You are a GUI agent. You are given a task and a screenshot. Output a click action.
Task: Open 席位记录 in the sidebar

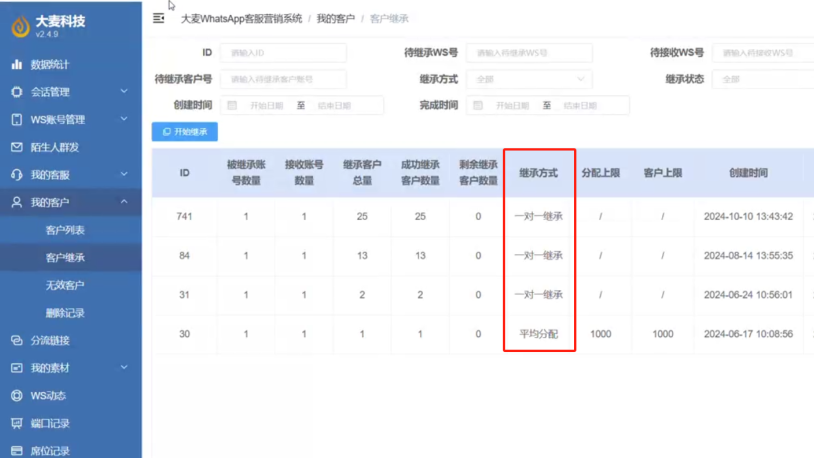pyautogui.click(x=71, y=451)
